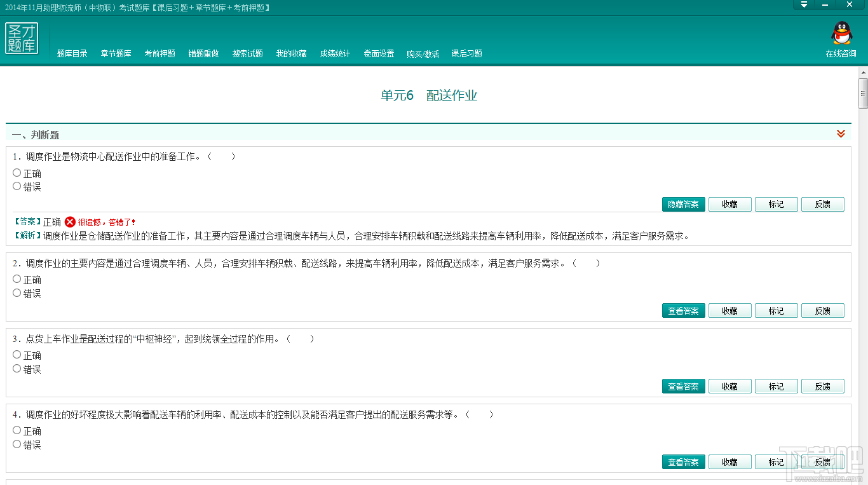The width and height of the screenshot is (868, 485).
Task: Click 查看答案 for question 3
Action: click(684, 386)
